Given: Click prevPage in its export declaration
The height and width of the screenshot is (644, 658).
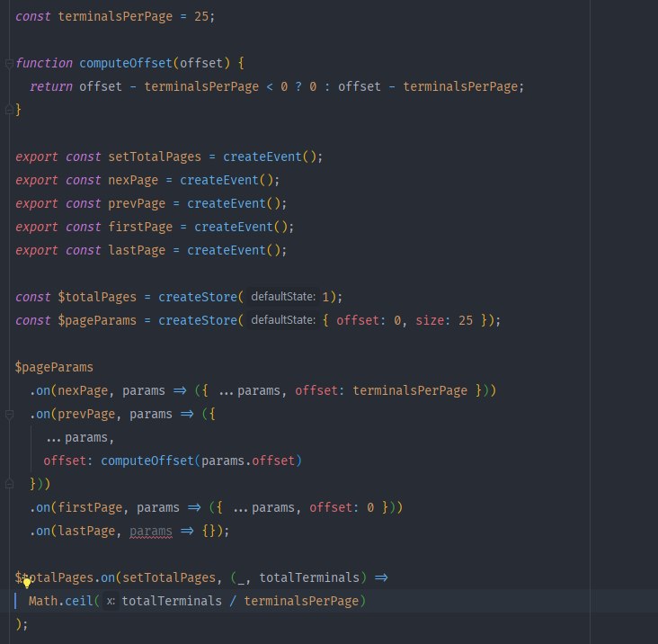Looking at the screenshot, I should coord(137,203).
